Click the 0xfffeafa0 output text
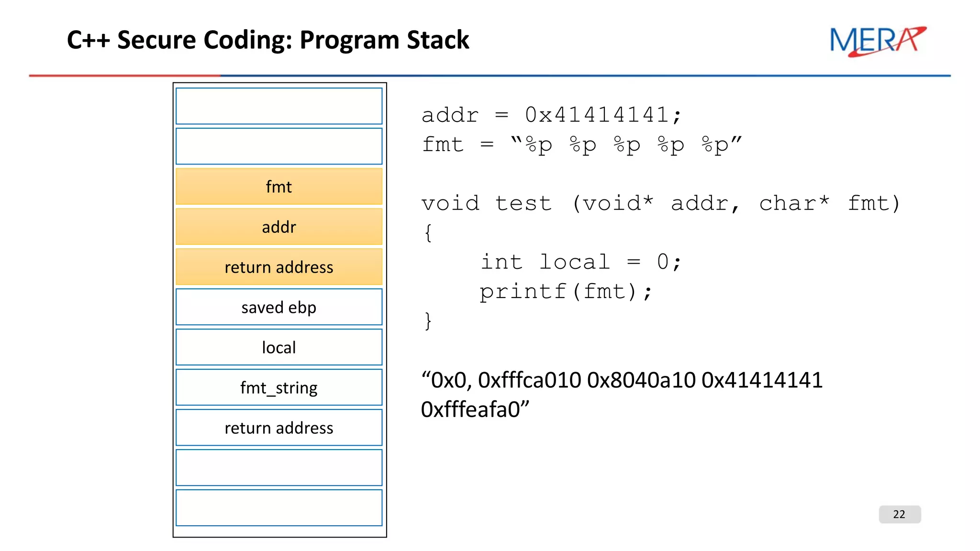 475,410
